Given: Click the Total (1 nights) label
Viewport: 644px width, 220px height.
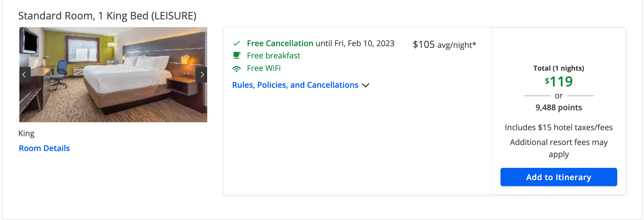Looking at the screenshot, I should pos(559,68).
